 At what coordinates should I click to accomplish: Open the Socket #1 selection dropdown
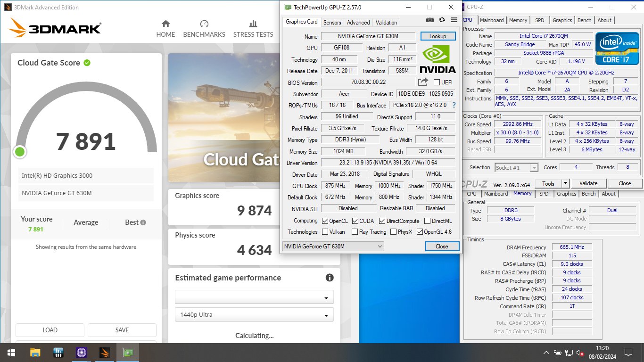[x=517, y=167]
